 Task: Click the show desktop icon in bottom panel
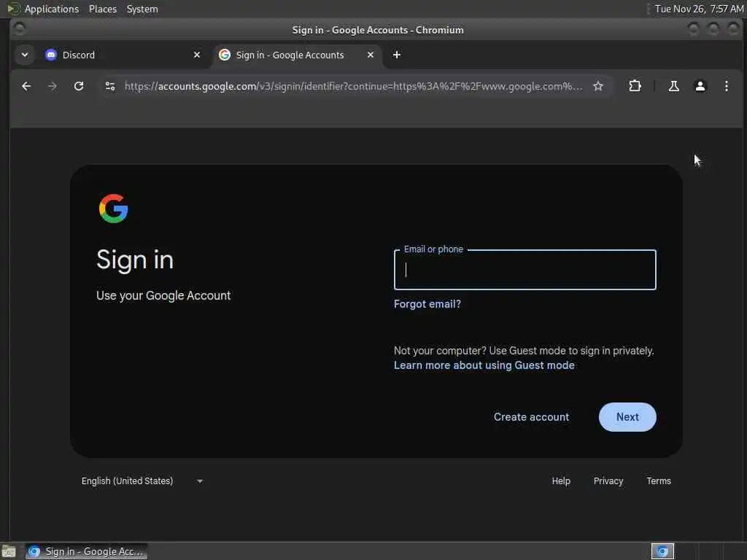[x=9, y=551]
